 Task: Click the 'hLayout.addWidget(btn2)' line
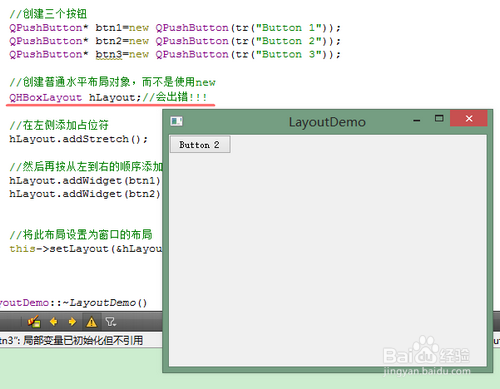(x=85, y=194)
